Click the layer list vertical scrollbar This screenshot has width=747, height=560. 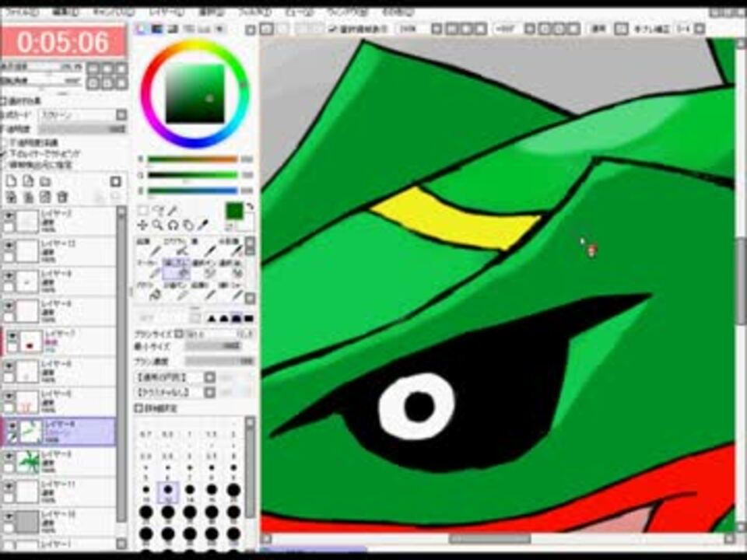tap(122, 372)
